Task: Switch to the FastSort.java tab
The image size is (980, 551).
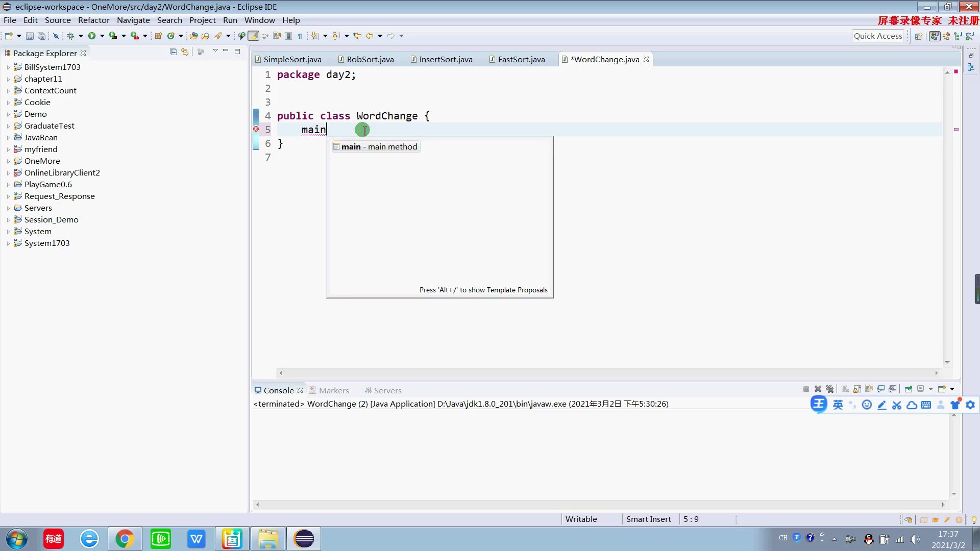Action: pos(521,59)
